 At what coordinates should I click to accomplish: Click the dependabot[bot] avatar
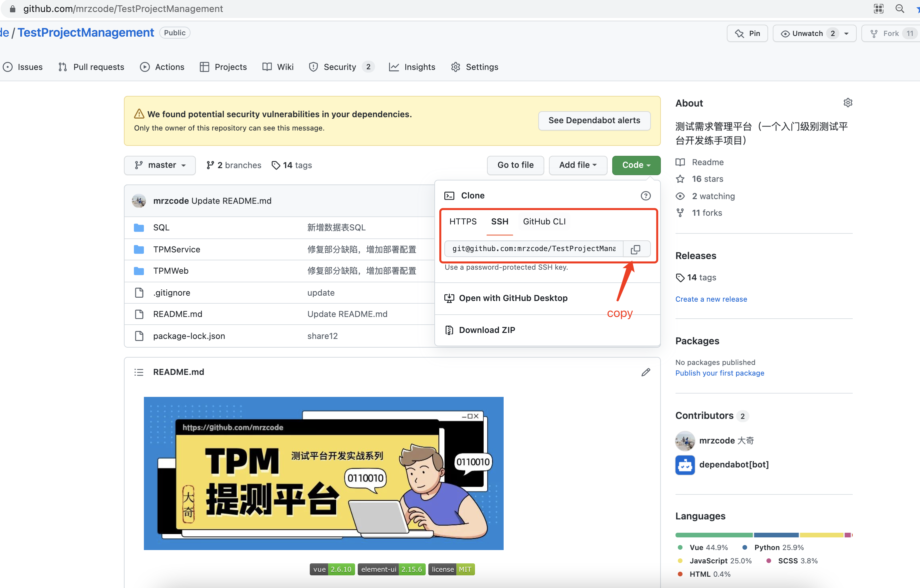(685, 465)
